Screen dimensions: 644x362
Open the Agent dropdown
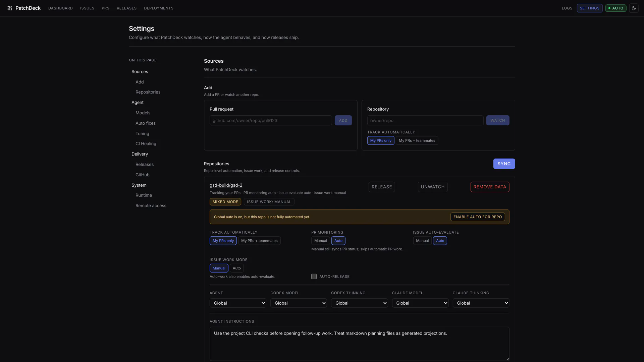[238, 303]
